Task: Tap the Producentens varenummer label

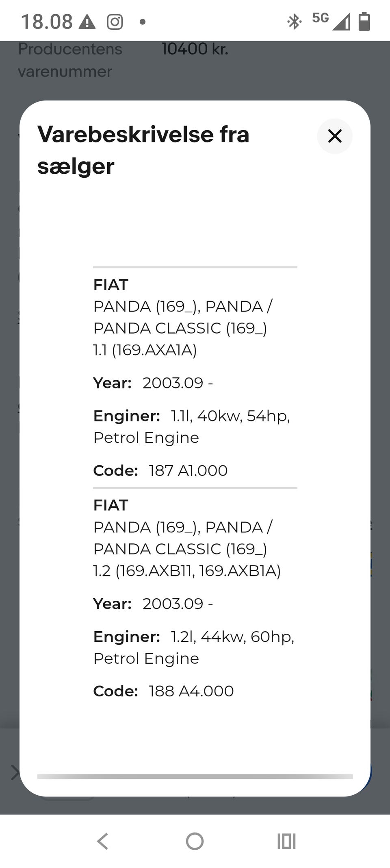Action: [70, 60]
